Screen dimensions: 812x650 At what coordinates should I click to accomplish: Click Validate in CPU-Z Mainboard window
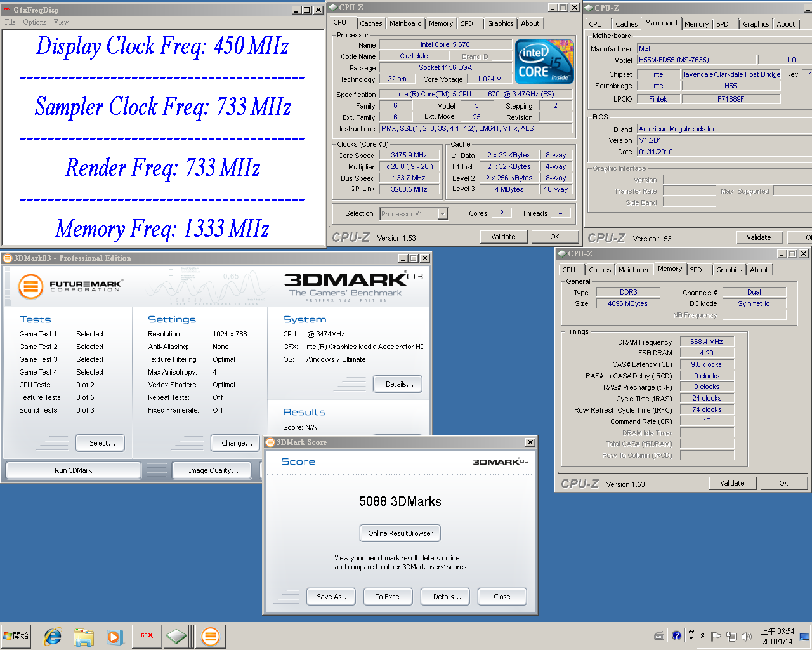(x=759, y=237)
